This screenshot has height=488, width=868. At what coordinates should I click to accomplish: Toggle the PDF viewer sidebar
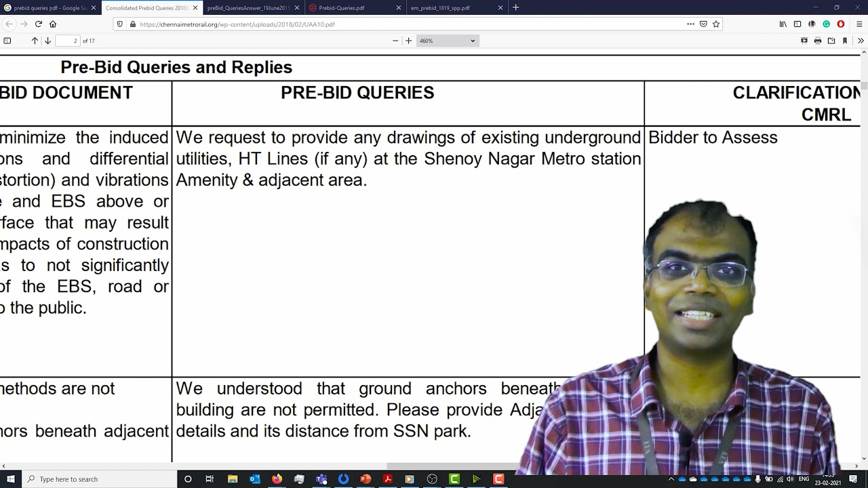point(7,41)
